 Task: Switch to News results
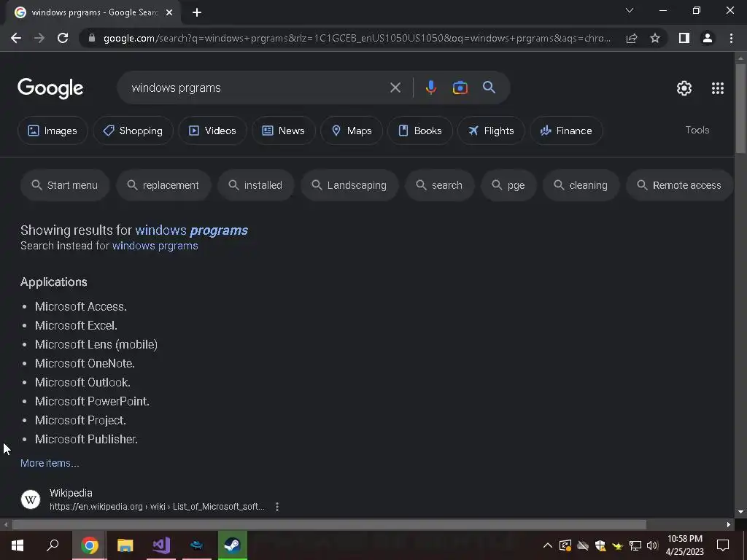click(284, 131)
